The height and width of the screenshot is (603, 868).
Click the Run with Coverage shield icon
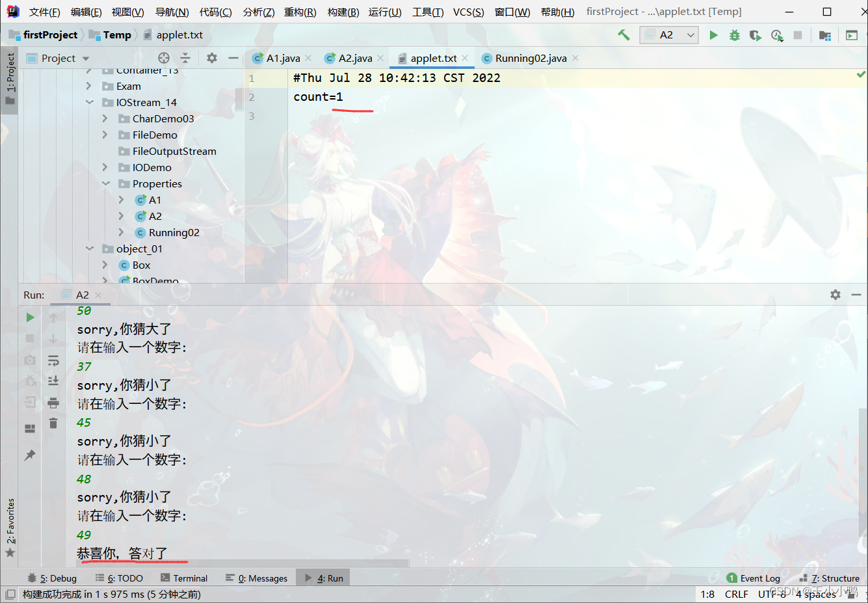tap(755, 35)
